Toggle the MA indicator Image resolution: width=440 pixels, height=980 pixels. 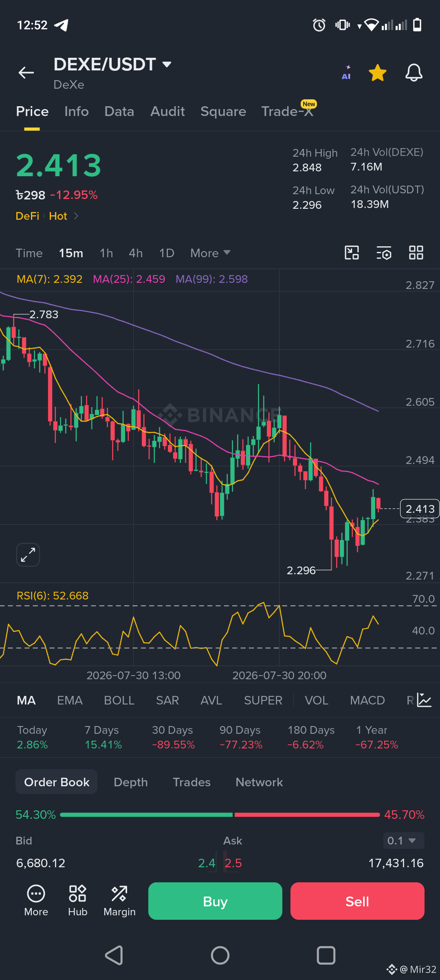[26, 700]
